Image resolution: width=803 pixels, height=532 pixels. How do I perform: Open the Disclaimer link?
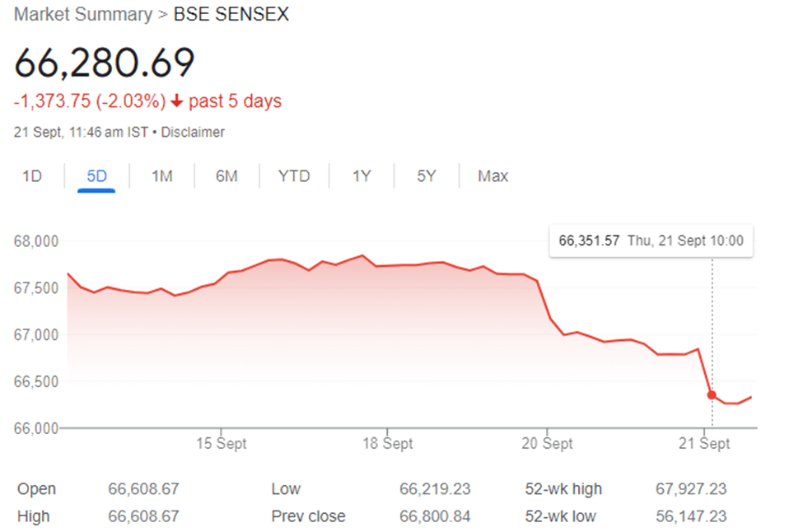(x=193, y=132)
